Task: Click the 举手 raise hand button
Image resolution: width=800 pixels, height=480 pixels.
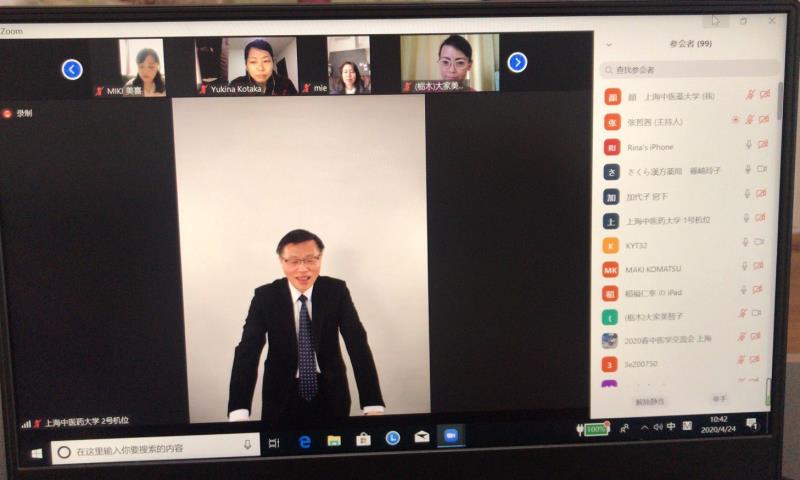Action: tap(720, 398)
